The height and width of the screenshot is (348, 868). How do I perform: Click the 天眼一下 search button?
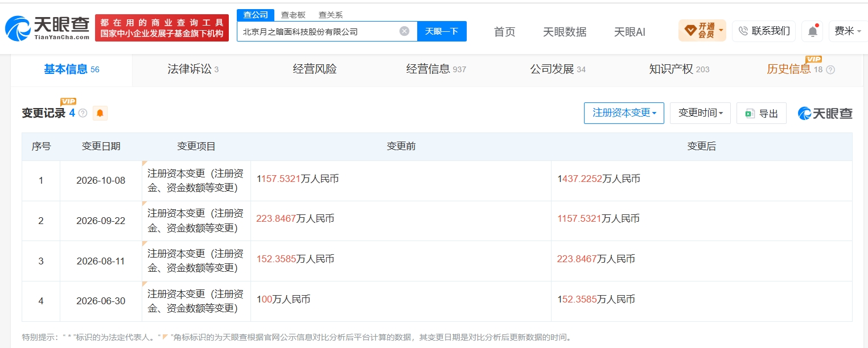click(442, 31)
